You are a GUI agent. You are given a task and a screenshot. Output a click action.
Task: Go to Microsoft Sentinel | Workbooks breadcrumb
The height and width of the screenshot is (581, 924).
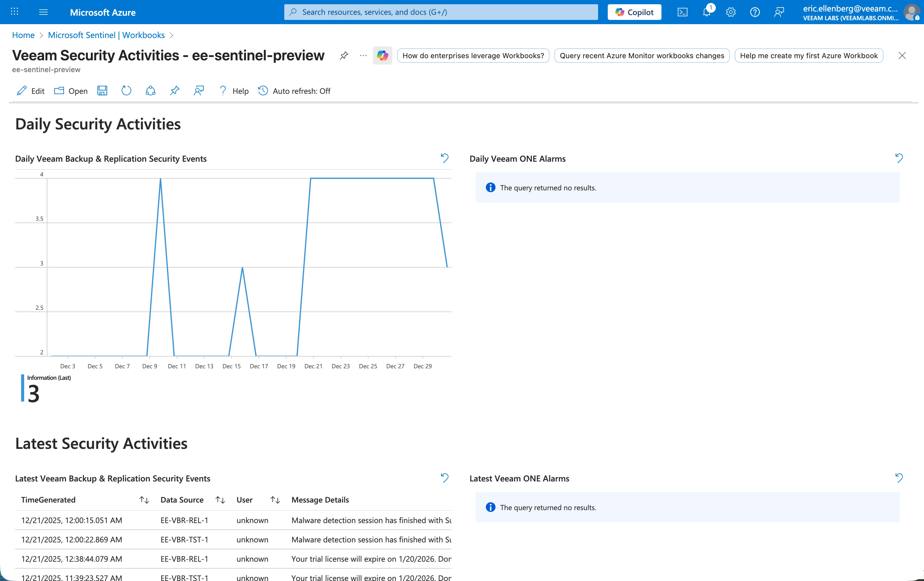(106, 35)
